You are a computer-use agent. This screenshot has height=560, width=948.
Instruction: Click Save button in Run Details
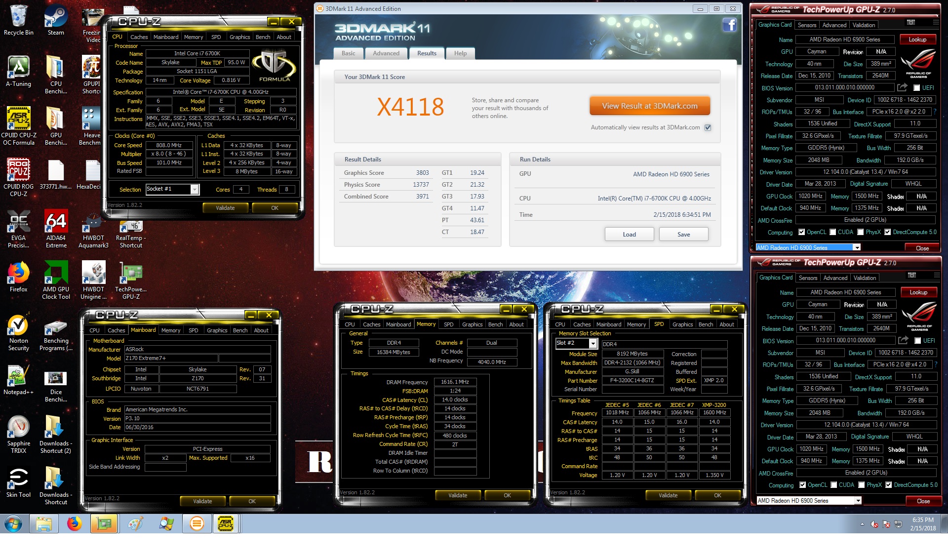click(683, 234)
